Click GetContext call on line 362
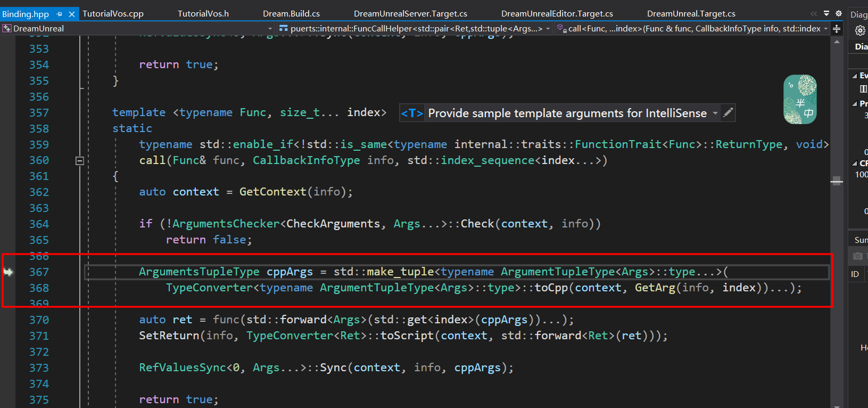 pos(272,192)
